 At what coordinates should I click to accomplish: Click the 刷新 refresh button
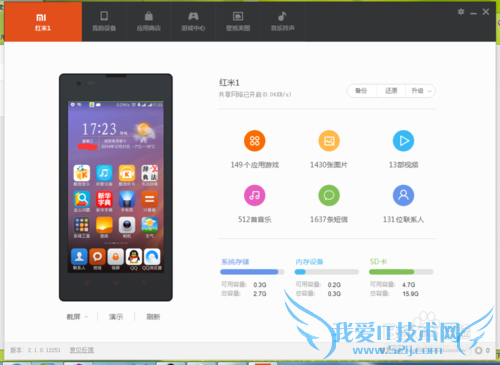point(153,317)
